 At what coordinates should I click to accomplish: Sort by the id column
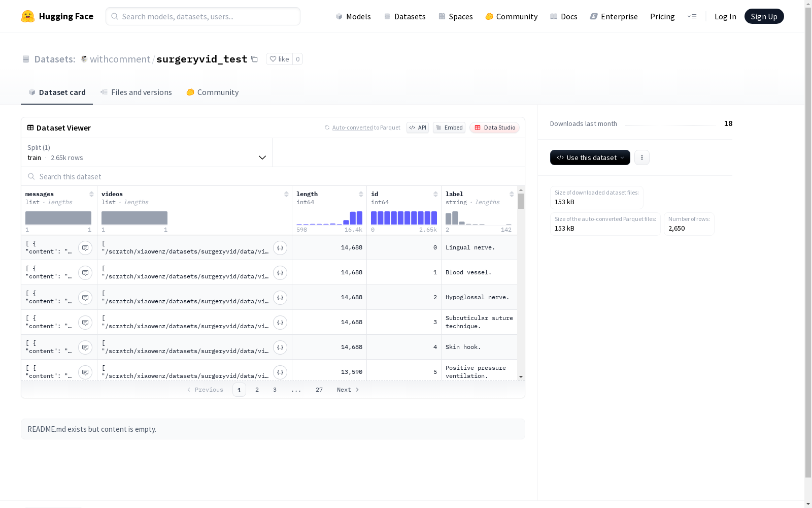(x=435, y=194)
